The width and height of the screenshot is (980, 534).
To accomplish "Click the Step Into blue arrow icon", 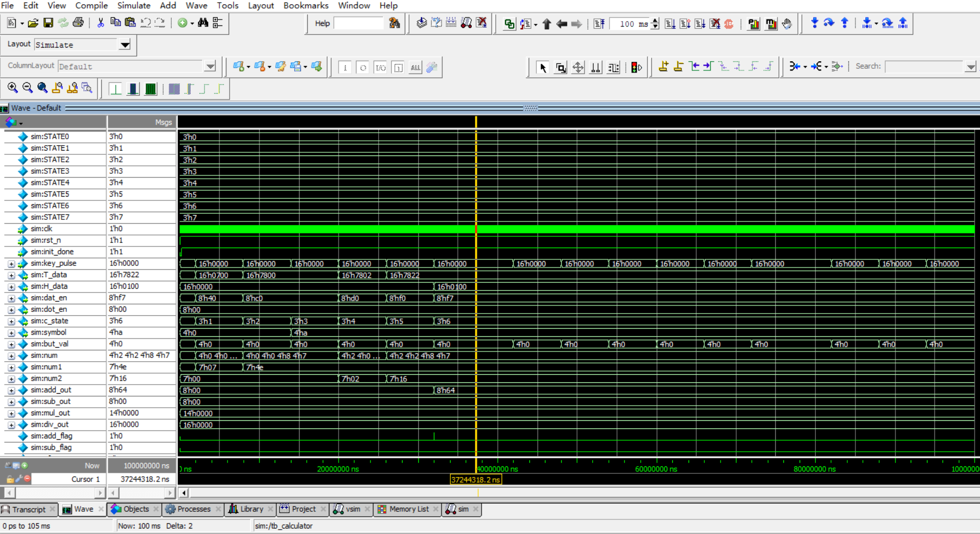I will point(814,23).
